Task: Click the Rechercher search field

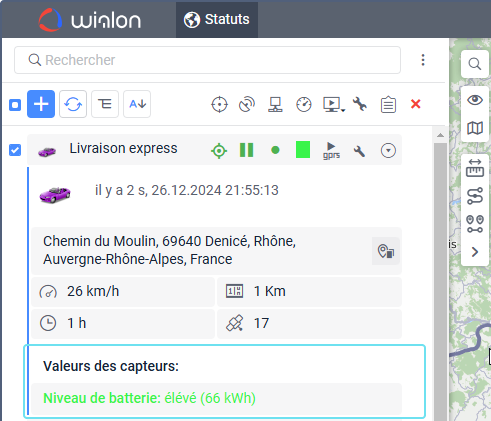Action: (x=207, y=60)
